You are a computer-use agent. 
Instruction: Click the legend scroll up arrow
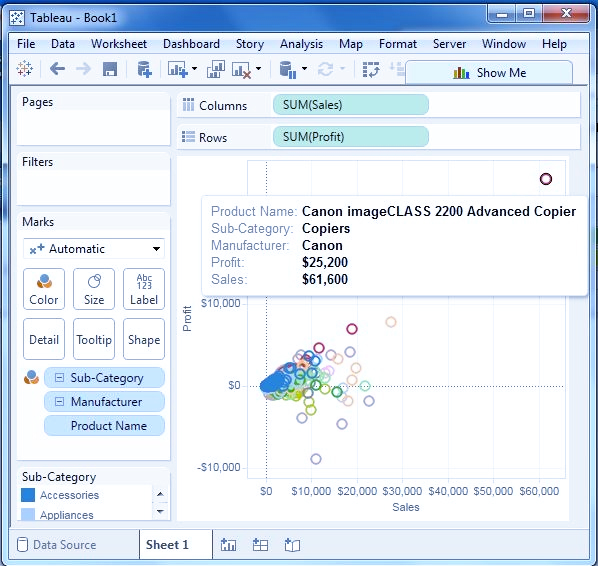tap(160, 494)
